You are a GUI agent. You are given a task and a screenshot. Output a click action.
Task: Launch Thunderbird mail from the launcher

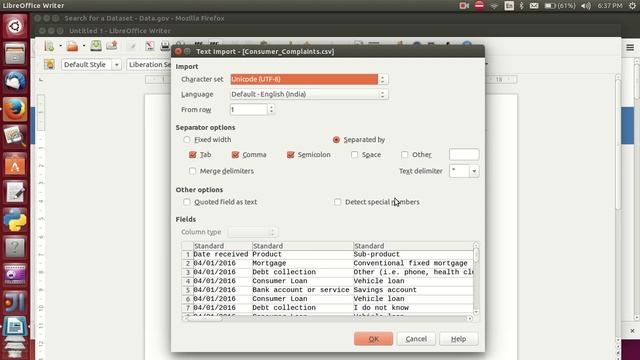[15, 81]
